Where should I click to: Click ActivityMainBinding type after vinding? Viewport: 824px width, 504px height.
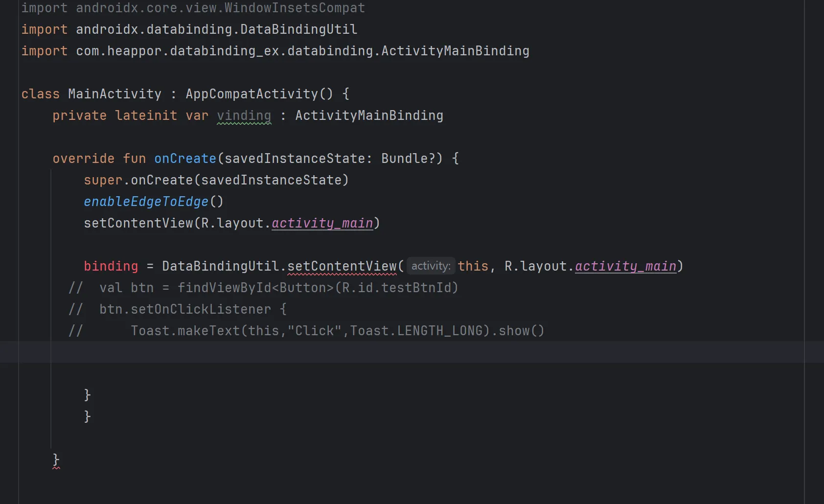[x=369, y=115]
